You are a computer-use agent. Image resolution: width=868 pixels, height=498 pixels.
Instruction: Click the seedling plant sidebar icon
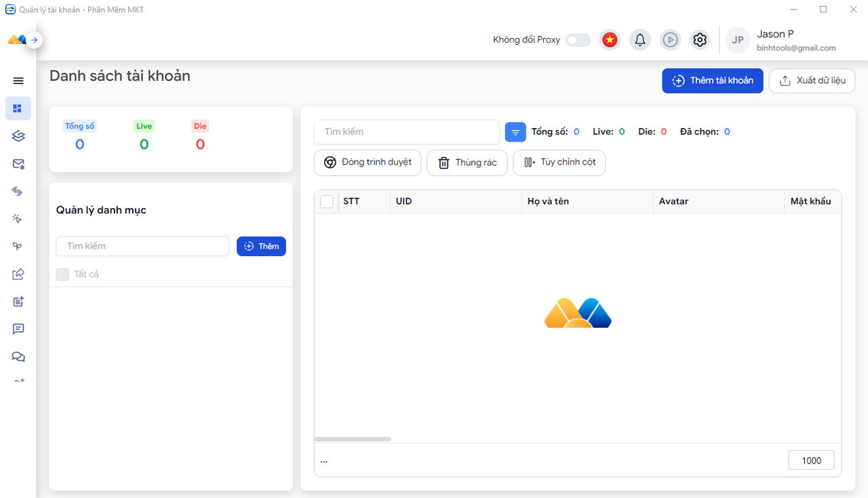click(18, 247)
